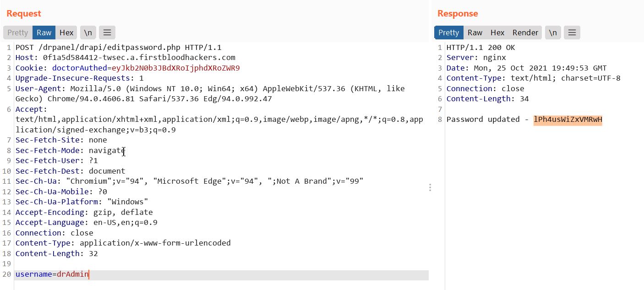Click the POST /drpanel/drapi/editpassword.php request line
644x290 pixels.
pyautogui.click(x=119, y=47)
